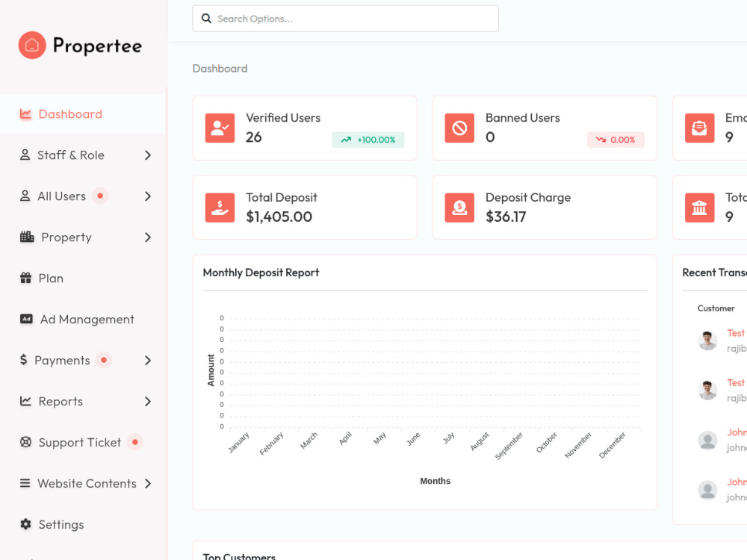747x560 pixels.
Task: Click the second John customer avatar
Action: click(707, 489)
